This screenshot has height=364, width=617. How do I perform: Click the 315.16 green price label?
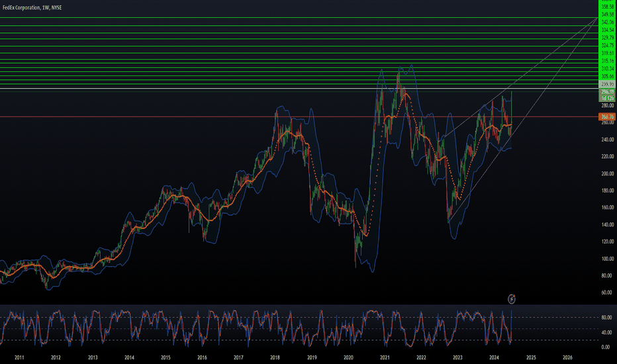tap(608, 61)
